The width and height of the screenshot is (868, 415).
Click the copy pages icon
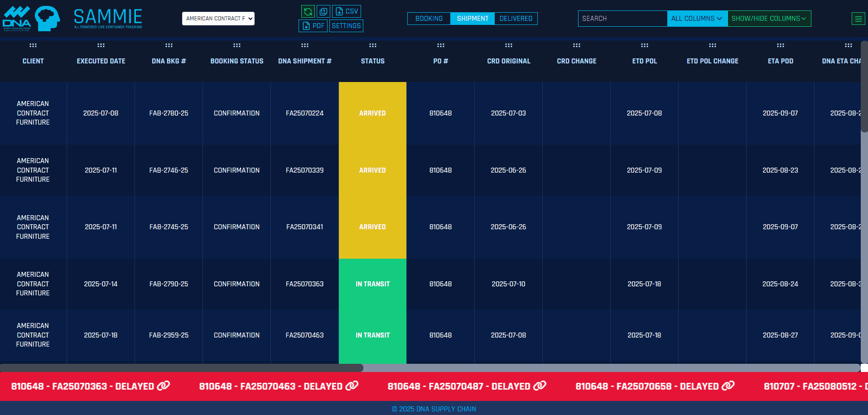pos(323,11)
